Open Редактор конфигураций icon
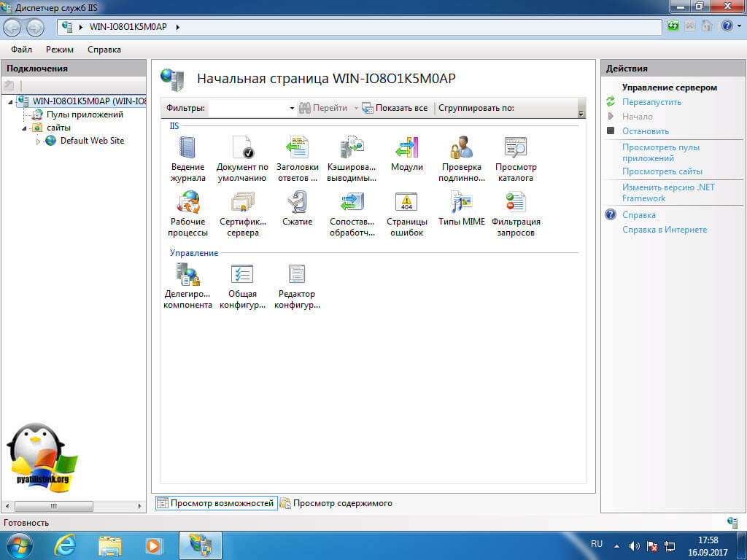Screen dimensions: 747x560 297,276
